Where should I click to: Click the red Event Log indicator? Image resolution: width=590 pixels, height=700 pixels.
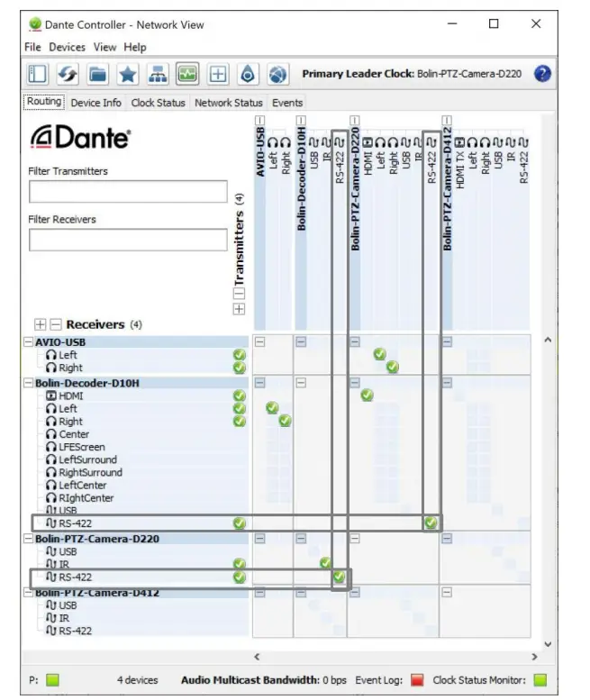pos(417,680)
